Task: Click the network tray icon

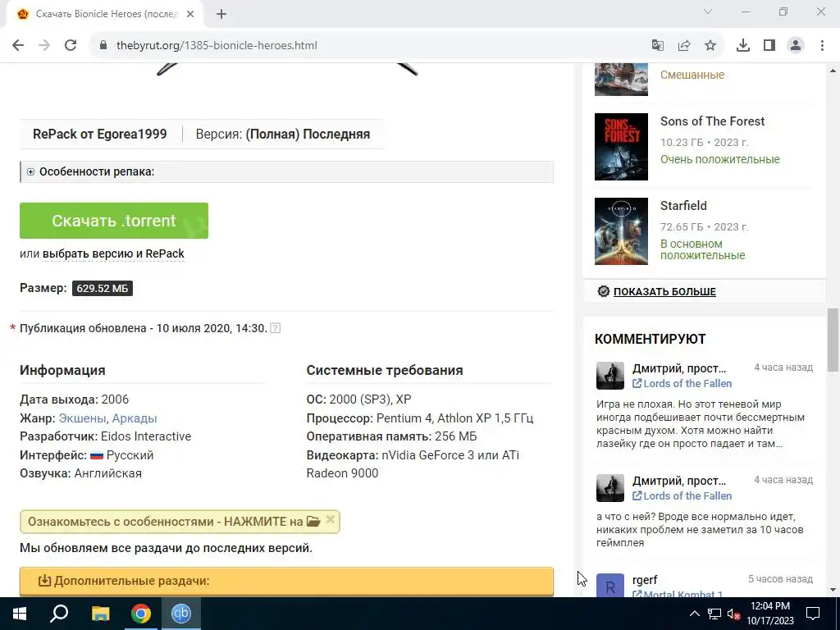Action: (x=714, y=614)
